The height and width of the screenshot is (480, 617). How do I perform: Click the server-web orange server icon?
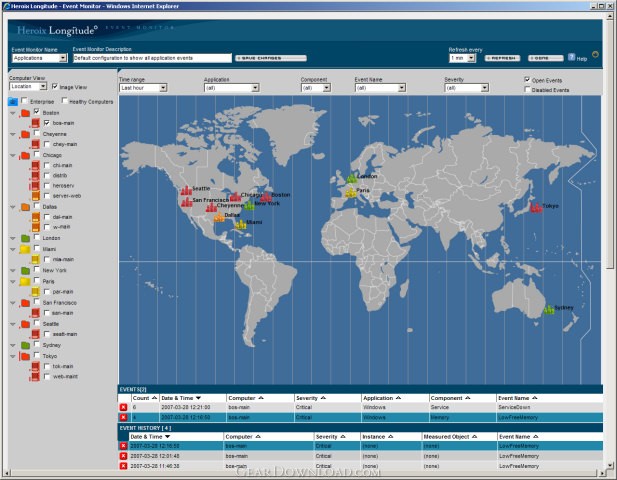pyautogui.click(x=35, y=196)
